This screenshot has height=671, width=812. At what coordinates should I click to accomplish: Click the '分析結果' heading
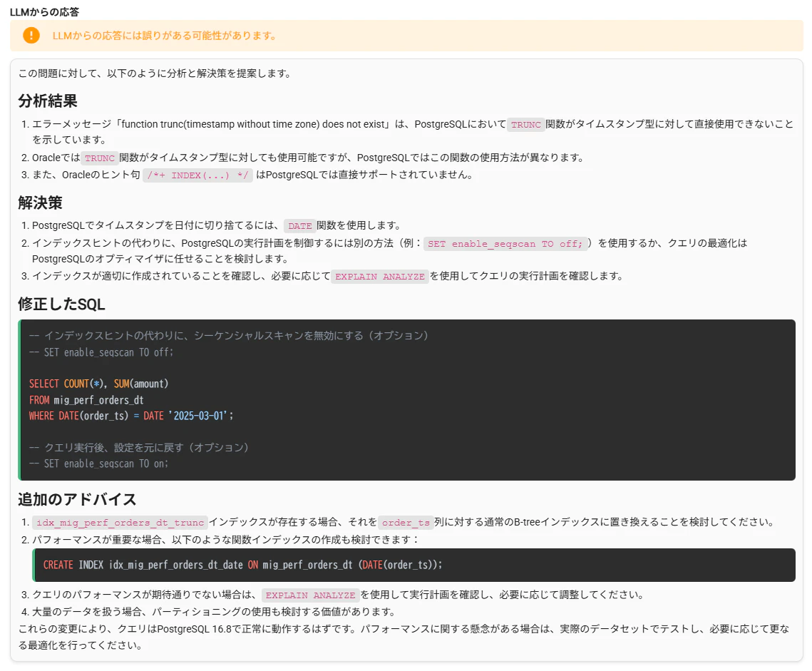(x=48, y=101)
